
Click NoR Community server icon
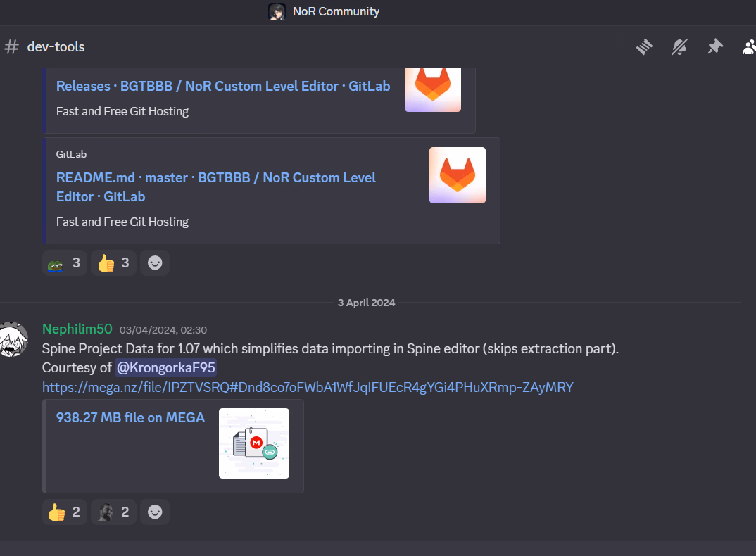pyautogui.click(x=277, y=11)
